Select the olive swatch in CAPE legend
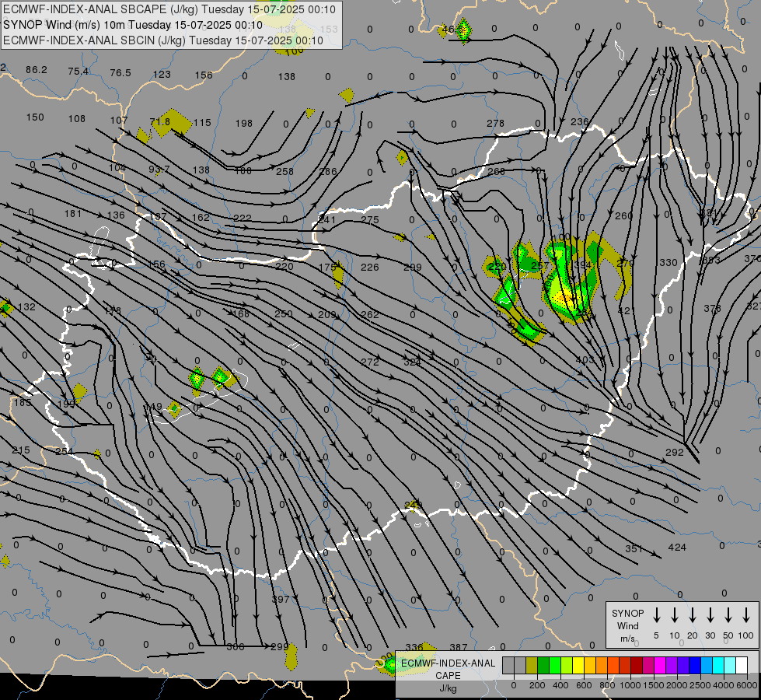 coord(532,666)
